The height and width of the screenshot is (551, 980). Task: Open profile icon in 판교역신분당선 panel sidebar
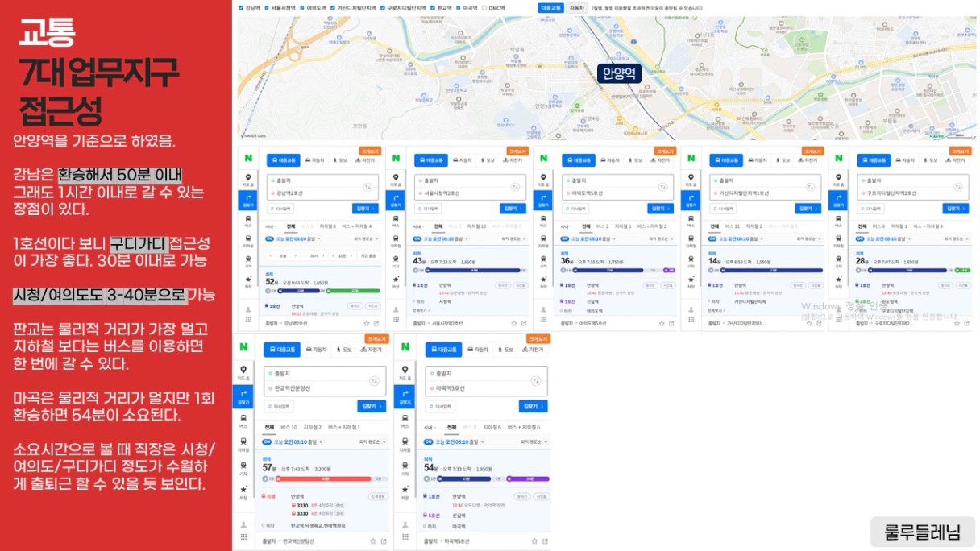pos(243,525)
